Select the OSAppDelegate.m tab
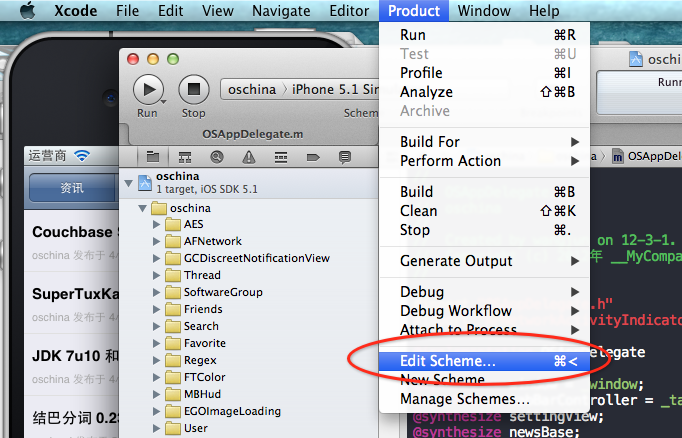 coord(252,134)
